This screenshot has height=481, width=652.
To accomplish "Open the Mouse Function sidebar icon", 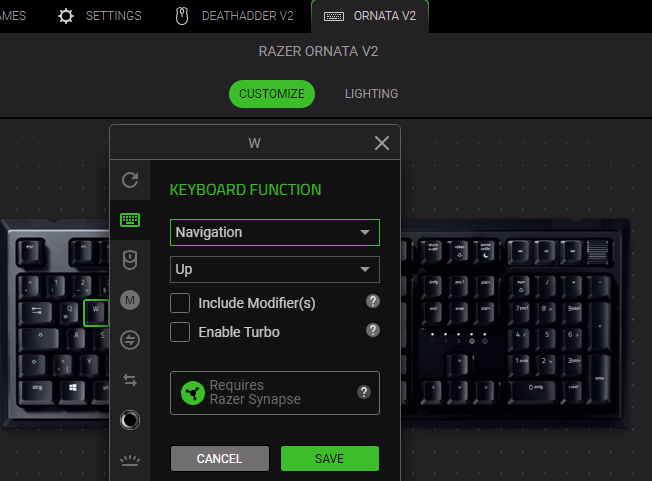I will (x=129, y=260).
